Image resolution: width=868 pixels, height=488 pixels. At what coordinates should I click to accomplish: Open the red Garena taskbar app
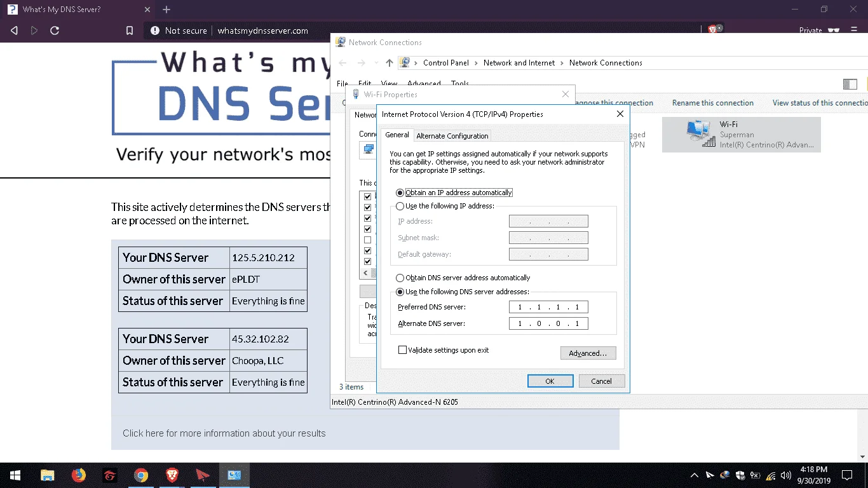pyautogui.click(x=110, y=475)
